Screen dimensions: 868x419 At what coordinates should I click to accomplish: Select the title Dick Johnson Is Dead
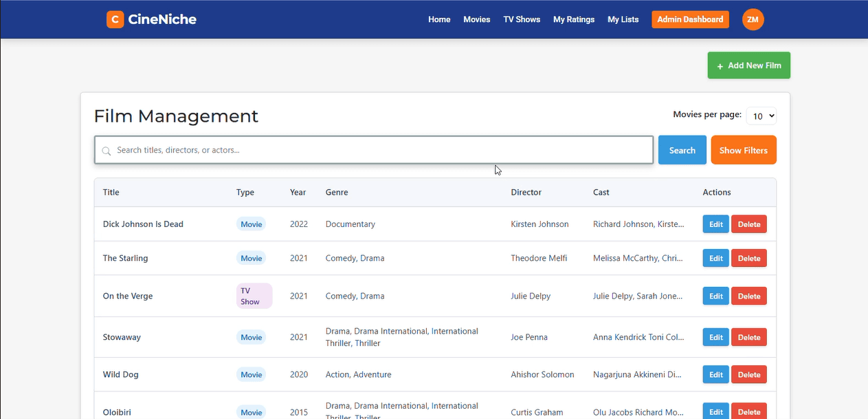tap(143, 224)
